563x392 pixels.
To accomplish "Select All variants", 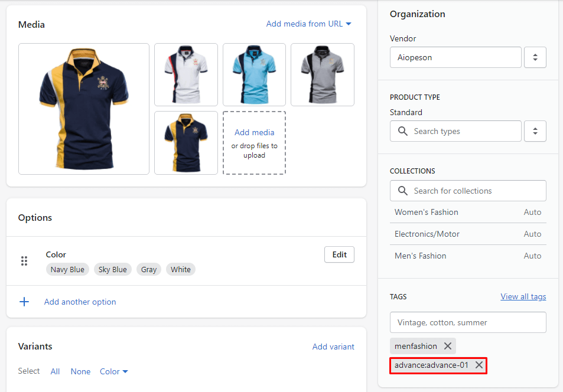I will (55, 371).
